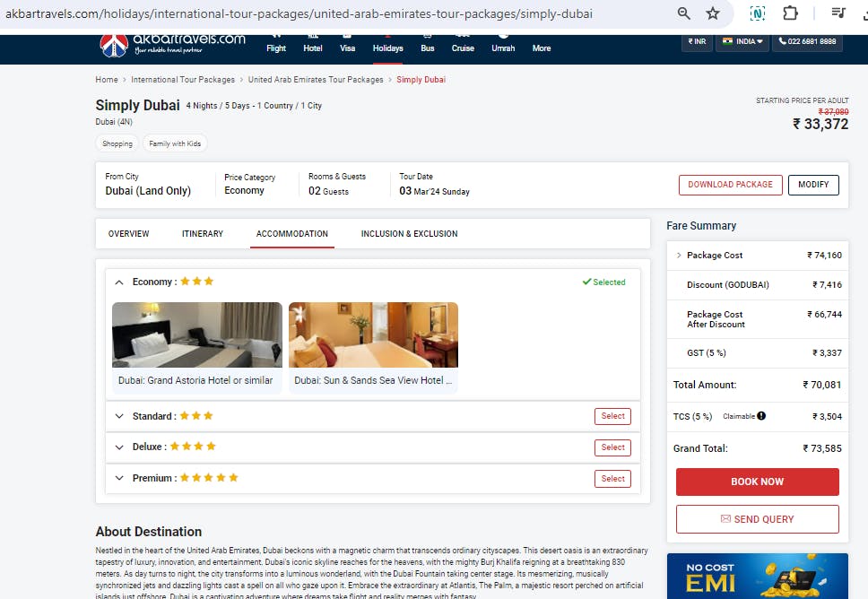Collapse the Economy accommodation section
Viewport: 868px width, 599px height.
(119, 282)
